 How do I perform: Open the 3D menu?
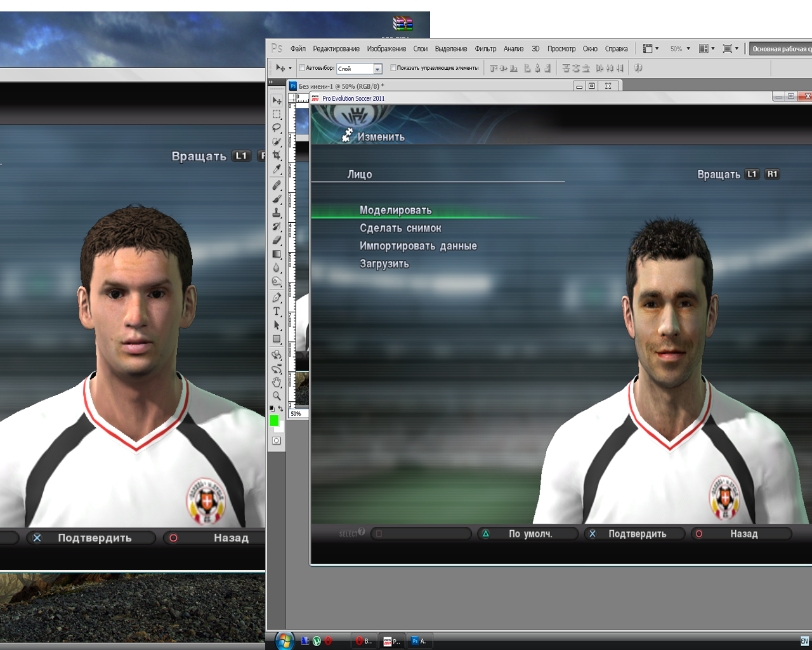tap(535, 49)
